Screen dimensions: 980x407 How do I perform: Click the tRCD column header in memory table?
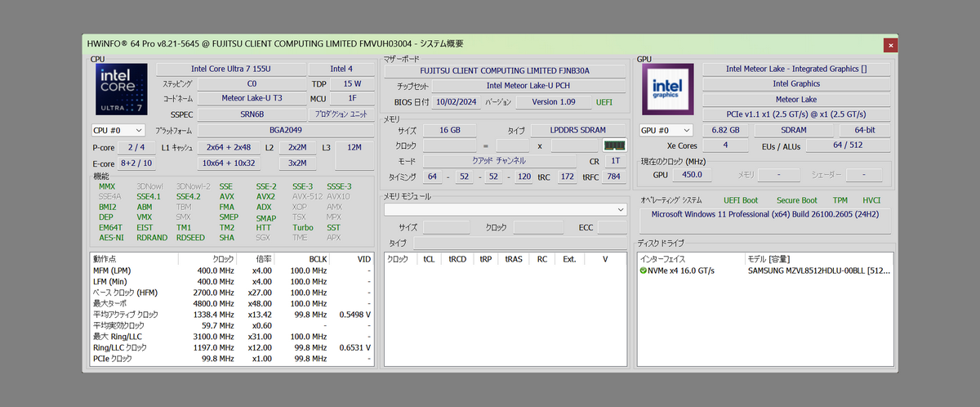tap(457, 259)
